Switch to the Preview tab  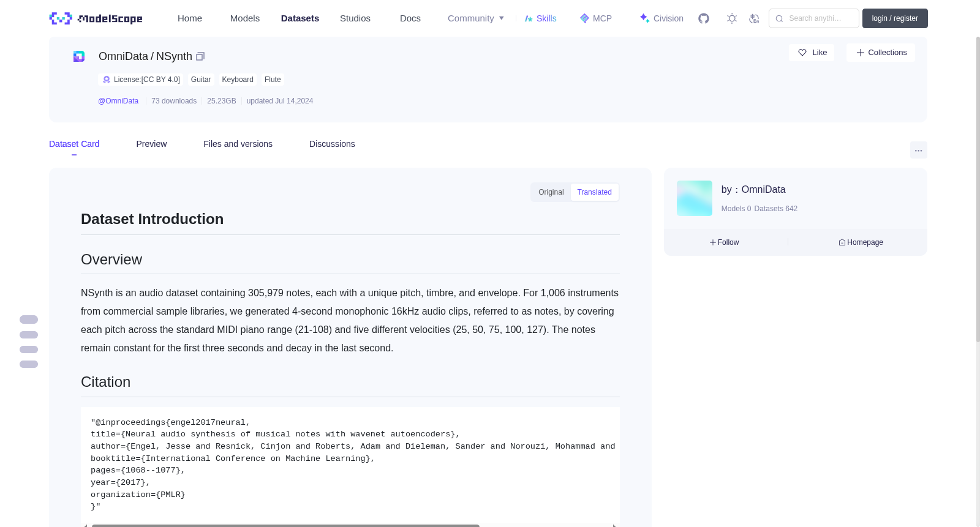click(x=151, y=144)
